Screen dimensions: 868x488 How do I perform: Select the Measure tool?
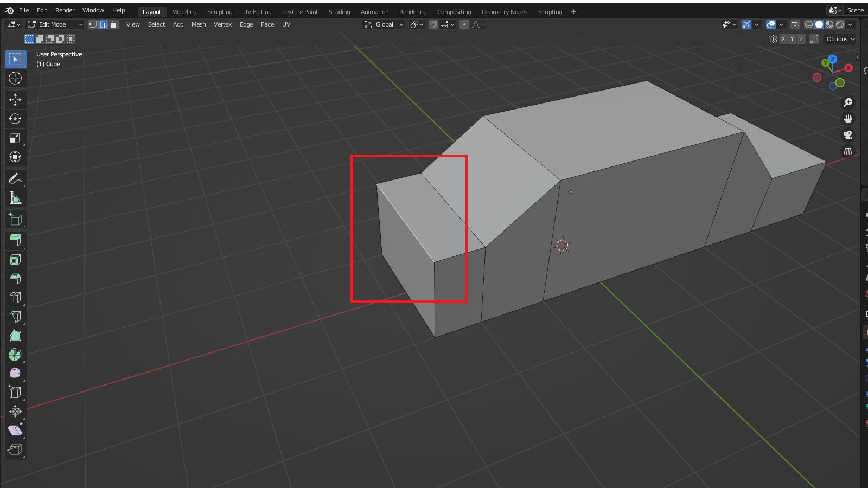pyautogui.click(x=15, y=198)
